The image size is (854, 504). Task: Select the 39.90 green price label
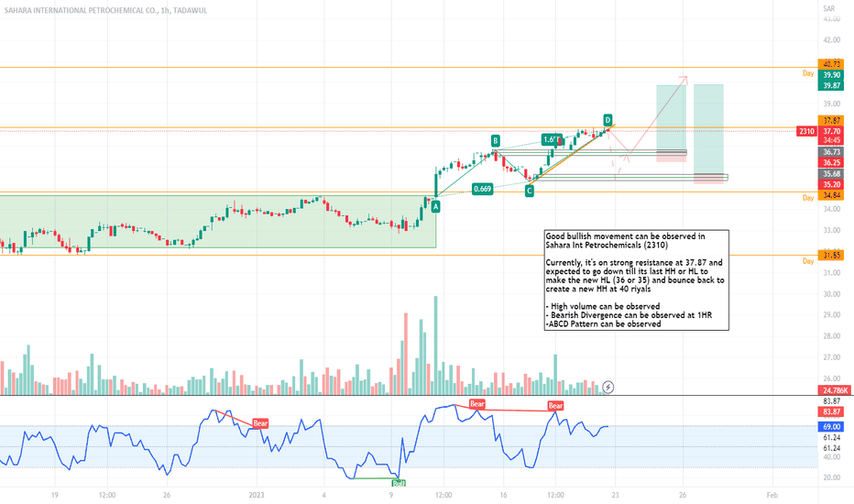[831, 75]
